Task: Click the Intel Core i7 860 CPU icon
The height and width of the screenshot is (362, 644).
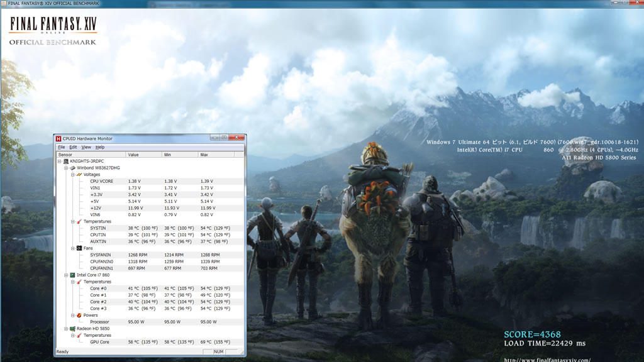Action: 73,275
